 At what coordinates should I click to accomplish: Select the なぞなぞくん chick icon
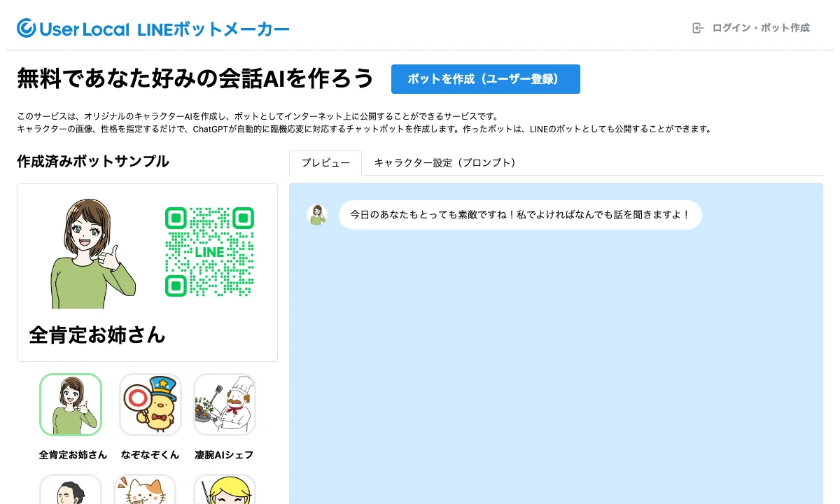pyautogui.click(x=150, y=405)
